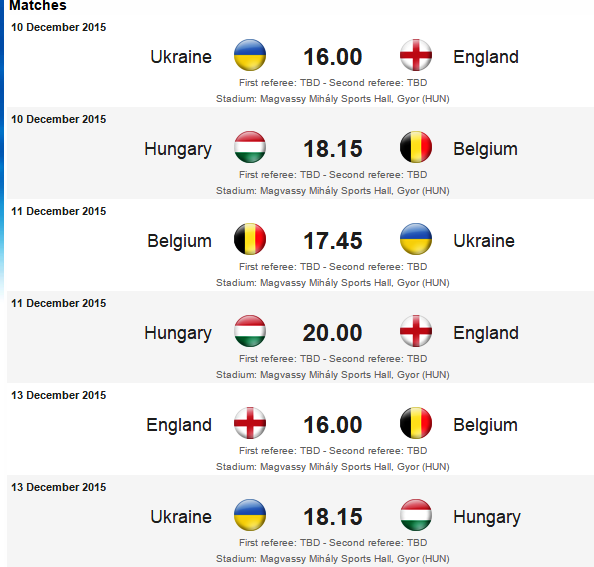
Task: Click England team name on 13 December
Action: coord(179,425)
